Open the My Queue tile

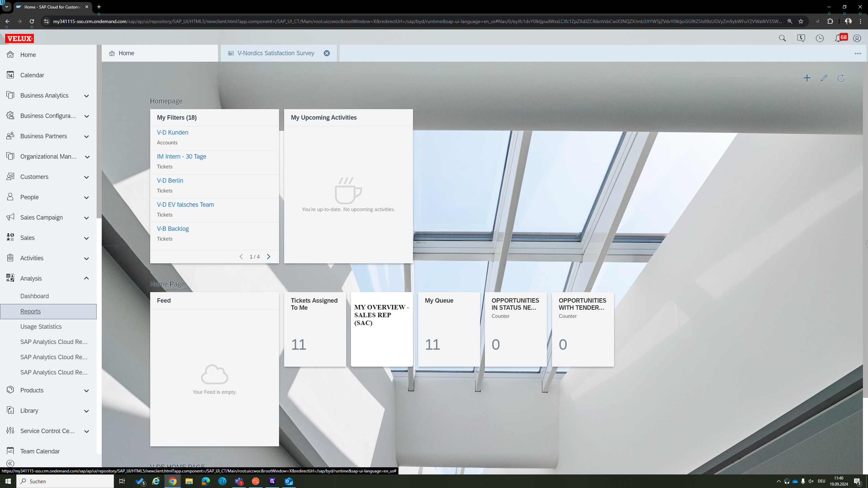tap(449, 329)
